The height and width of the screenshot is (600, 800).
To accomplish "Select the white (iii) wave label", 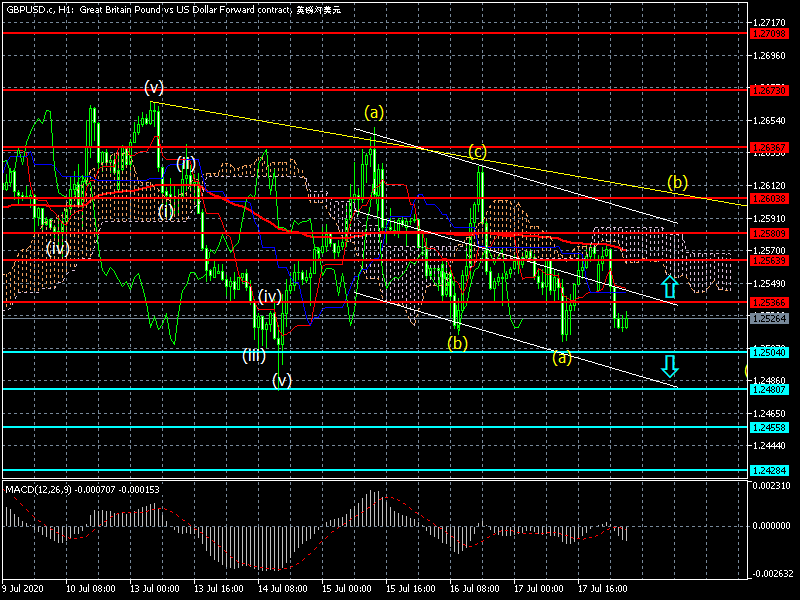I will coord(253,355).
